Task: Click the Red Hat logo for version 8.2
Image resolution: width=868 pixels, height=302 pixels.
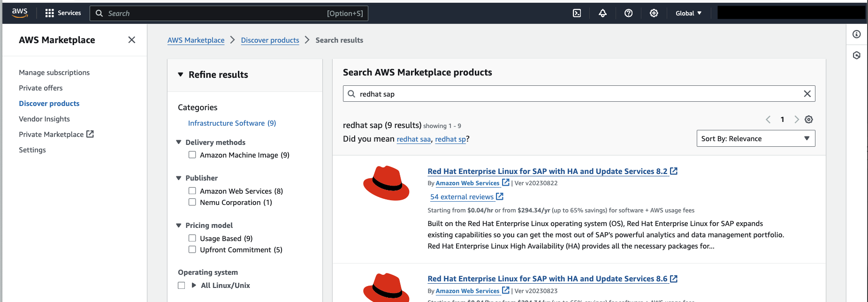Action: 386,183
